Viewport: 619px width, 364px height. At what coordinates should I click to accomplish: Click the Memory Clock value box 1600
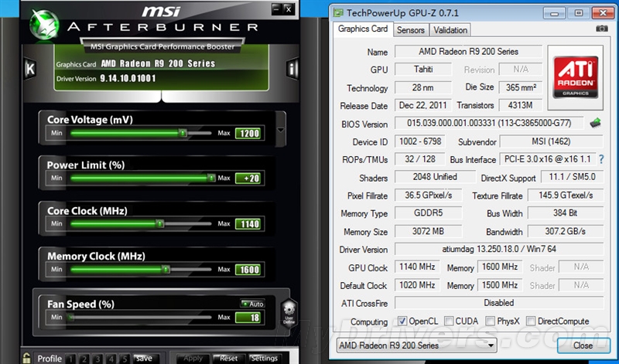tap(248, 270)
